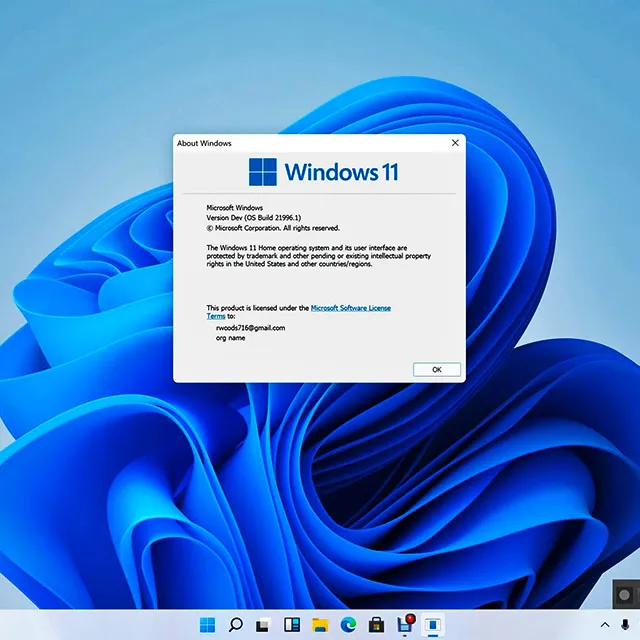The image size is (640, 640).
Task: Click the rwoods716@gmail.com licensee text
Action: [x=251, y=328]
